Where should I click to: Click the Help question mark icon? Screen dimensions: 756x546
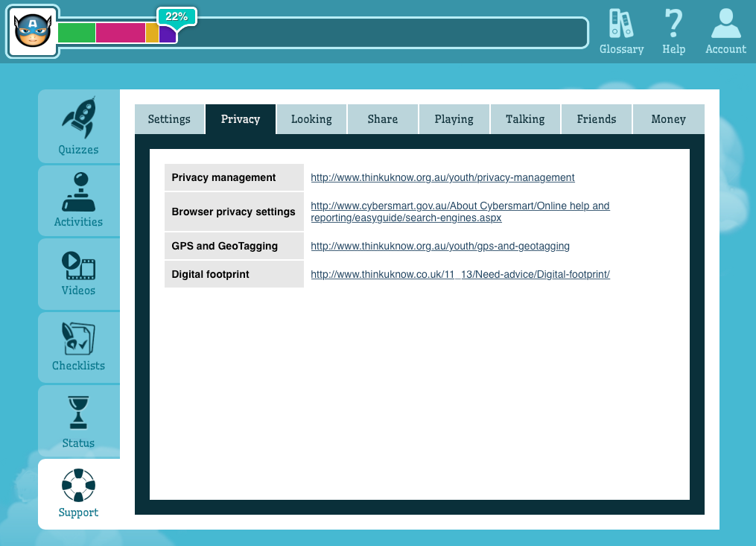tap(673, 24)
